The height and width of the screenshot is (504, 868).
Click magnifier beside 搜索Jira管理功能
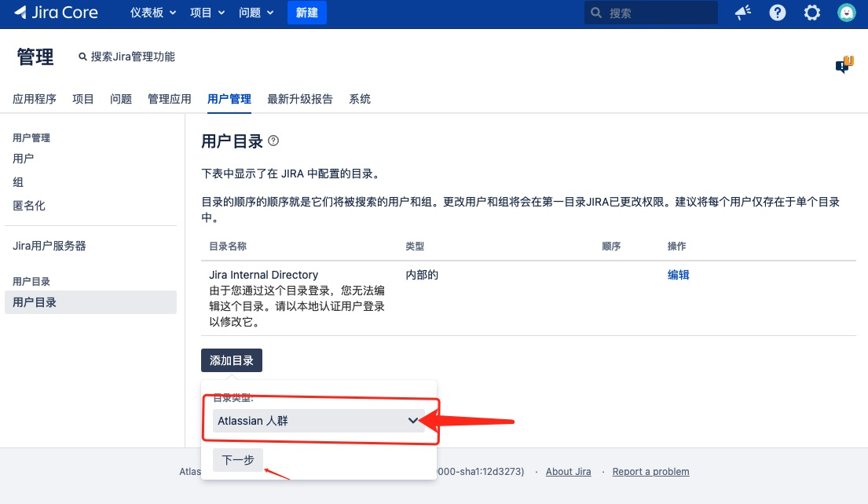(x=82, y=57)
